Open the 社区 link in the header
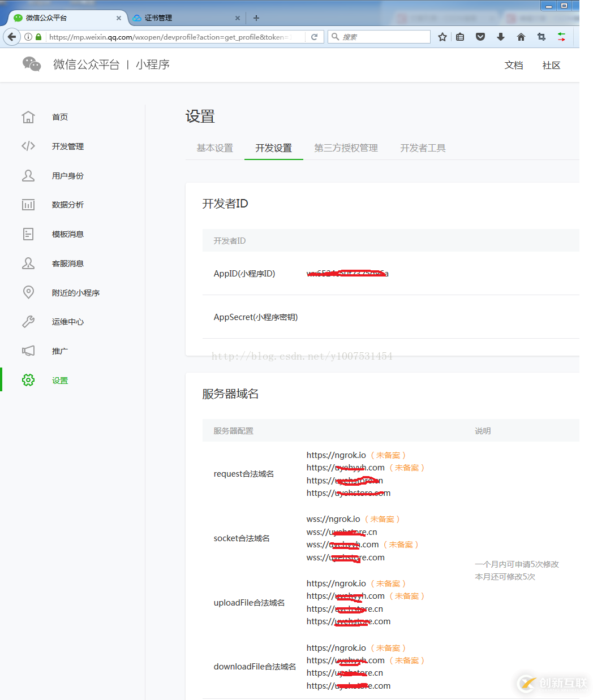 (x=551, y=65)
